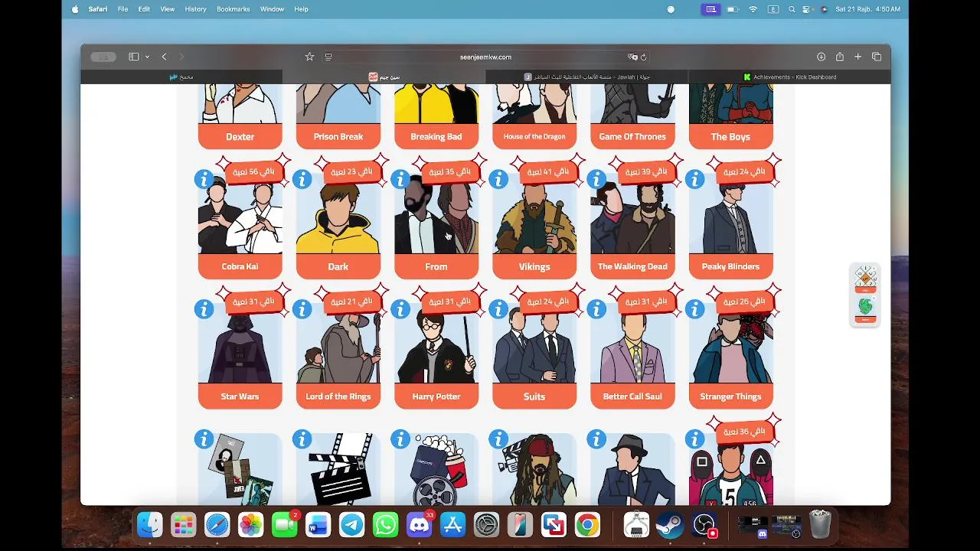980x551 pixels.
Task: Show tab overview icon in Safari
Action: tap(877, 57)
